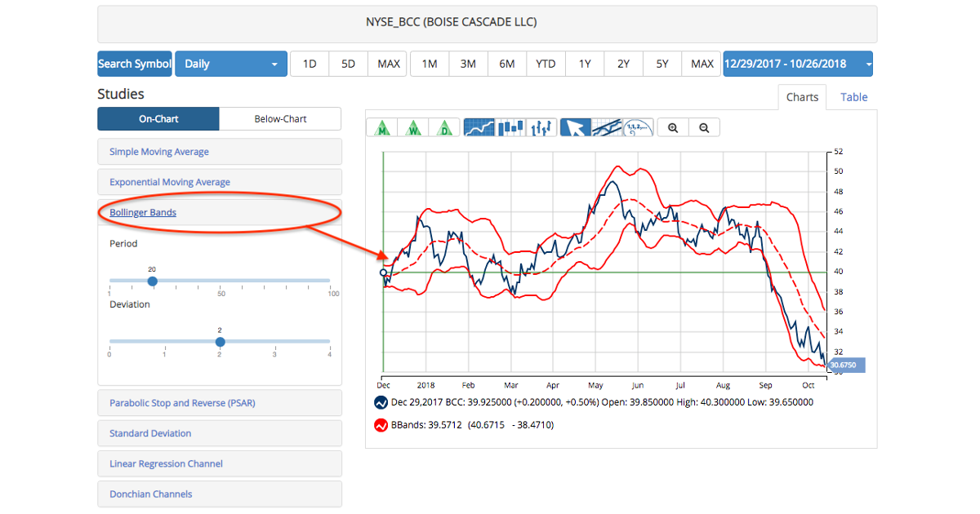Switch to OHLC bar chart type
Screen dimensions: 980x514
pyautogui.click(x=541, y=128)
